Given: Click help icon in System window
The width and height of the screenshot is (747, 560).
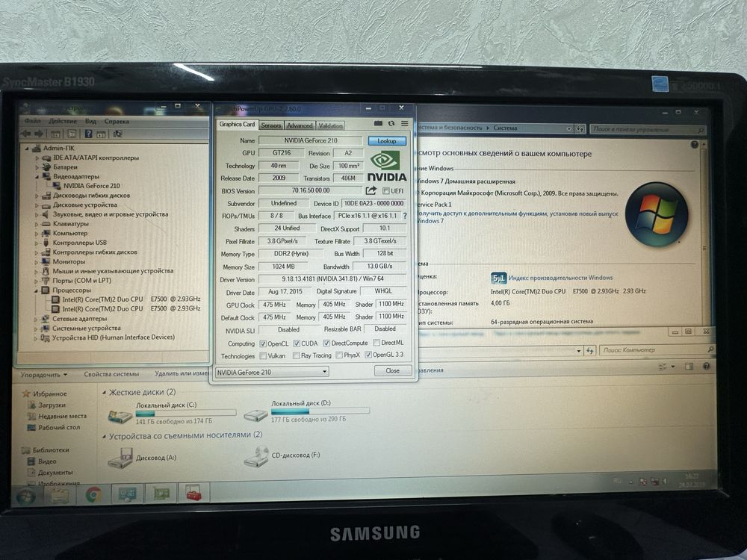Looking at the screenshot, I should pyautogui.click(x=694, y=144).
